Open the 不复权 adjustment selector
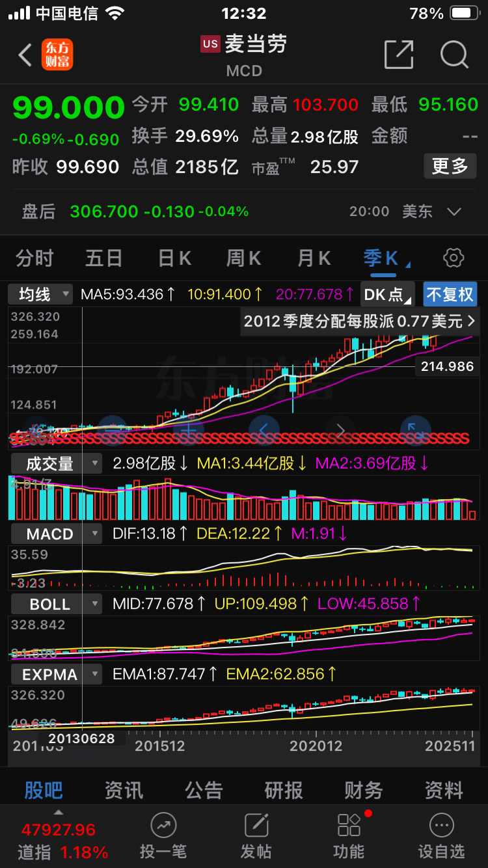The height and width of the screenshot is (868, 488). (x=450, y=294)
